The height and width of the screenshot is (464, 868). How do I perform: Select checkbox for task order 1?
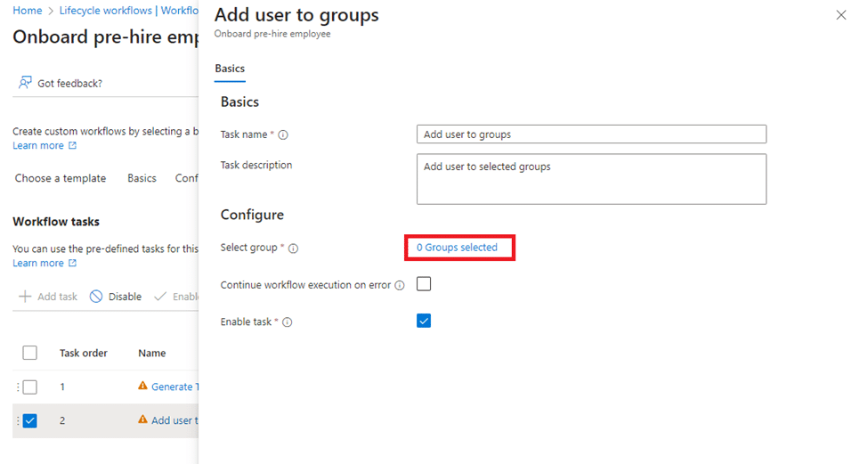[x=29, y=387]
